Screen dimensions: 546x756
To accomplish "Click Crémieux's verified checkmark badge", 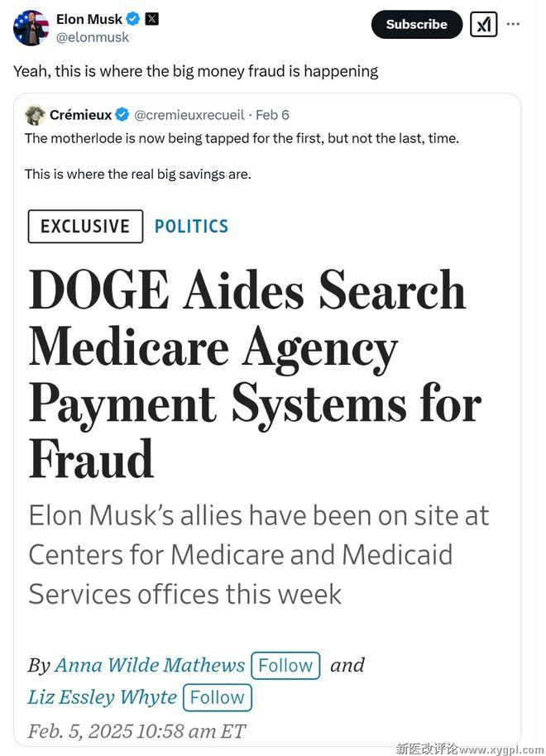I will pos(122,115).
